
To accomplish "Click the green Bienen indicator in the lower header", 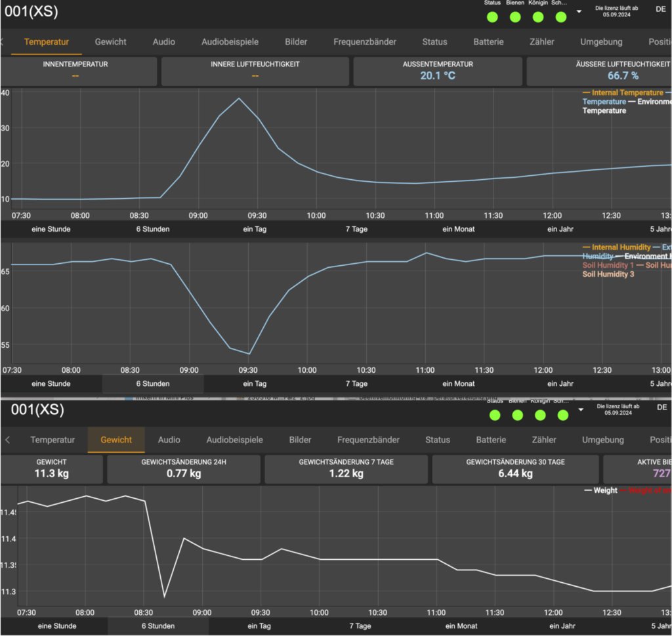I will [517, 415].
